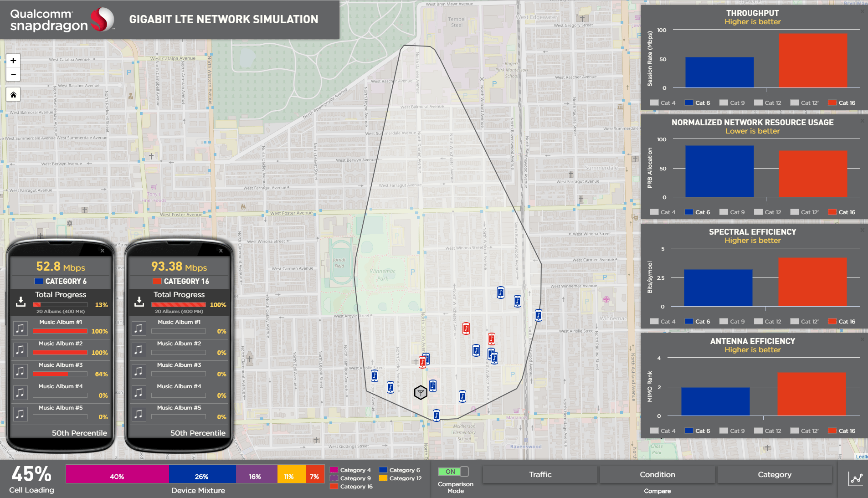The image size is (868, 498).
Task: Toggle Cat 9 legend in Spectral Efficiency chart
Action: coord(732,322)
